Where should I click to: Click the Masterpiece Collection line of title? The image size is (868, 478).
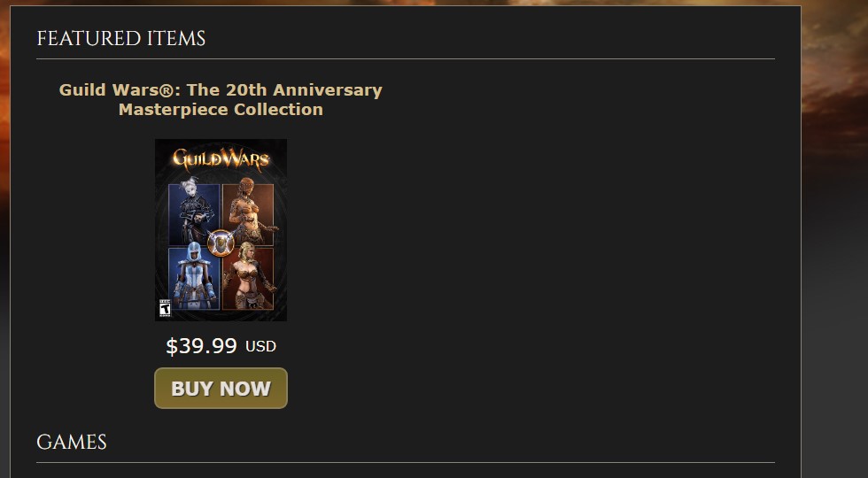(x=221, y=110)
